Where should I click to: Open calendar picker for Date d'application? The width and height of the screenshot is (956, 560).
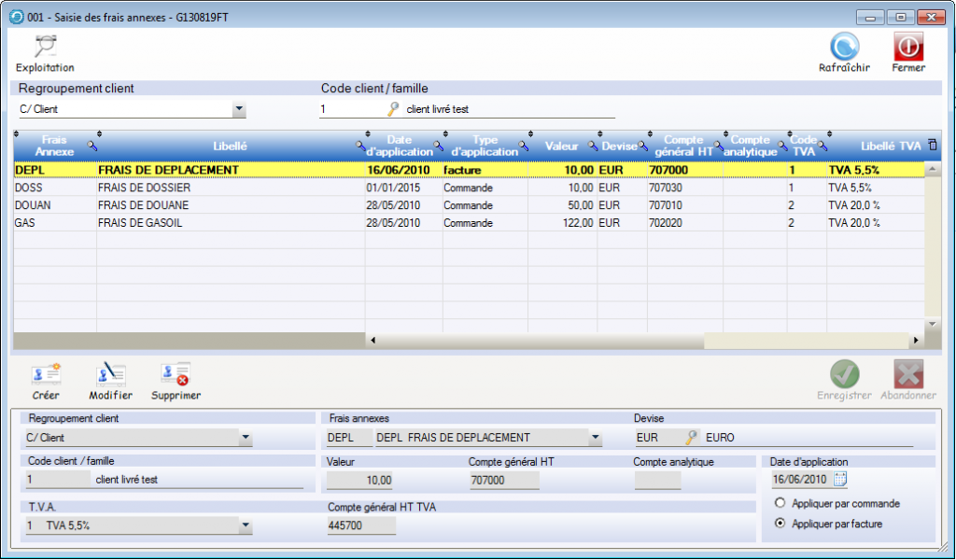tap(839, 480)
